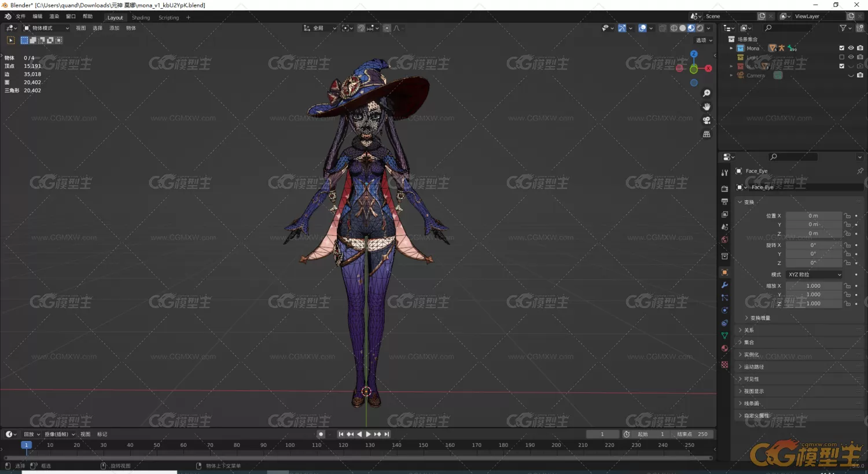Screen dimensions: 868x474
Task: Open the viewport Options dropdown
Action: pyautogui.click(x=704, y=41)
